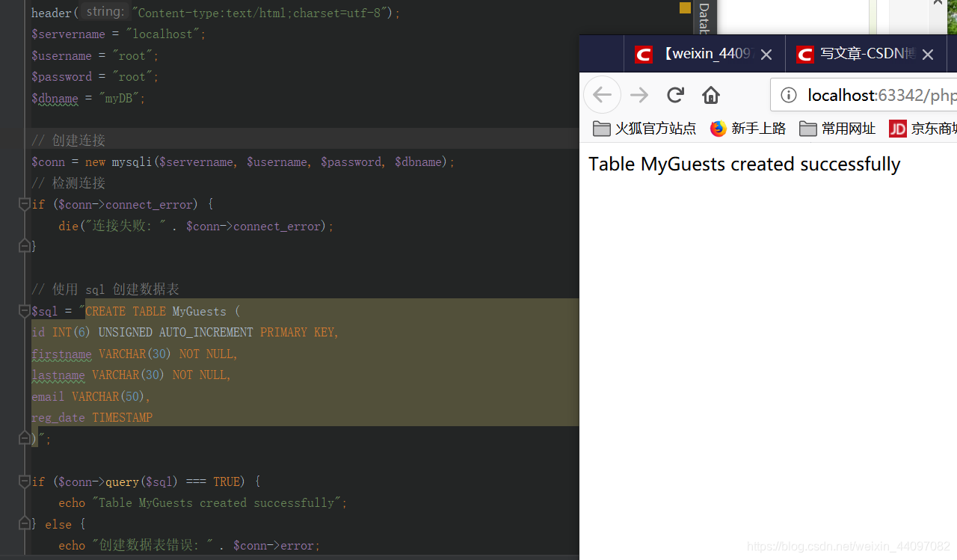Click the 'email VARCHAR(50)' line
957x560 pixels.
click(91, 396)
